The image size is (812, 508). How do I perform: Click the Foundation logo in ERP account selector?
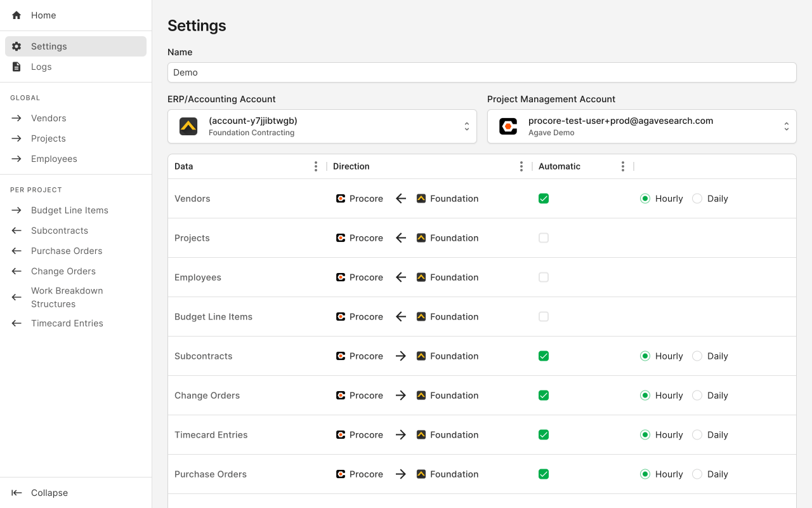[x=188, y=126]
